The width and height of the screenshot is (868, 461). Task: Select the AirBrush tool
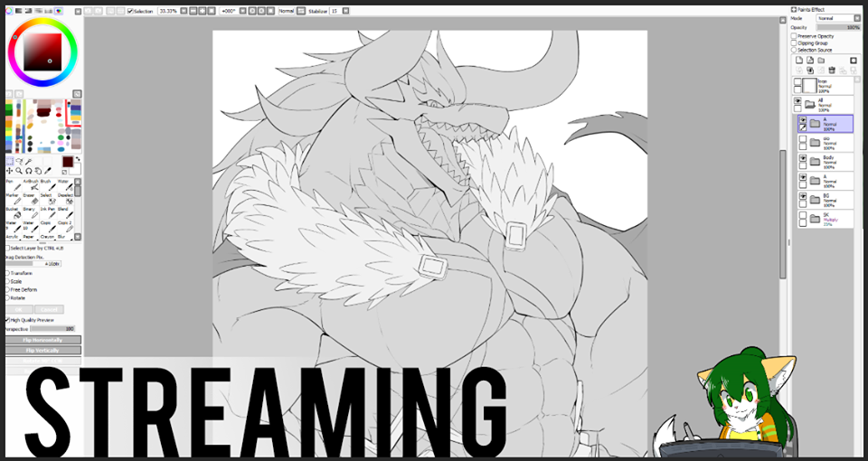31,185
